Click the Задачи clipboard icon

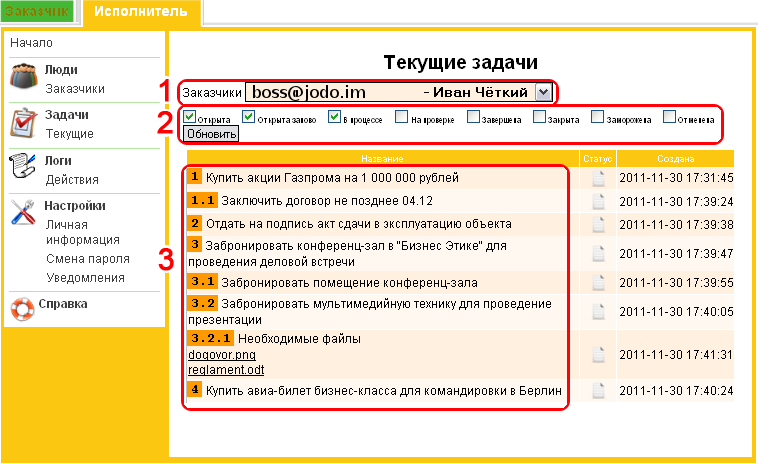point(24,123)
